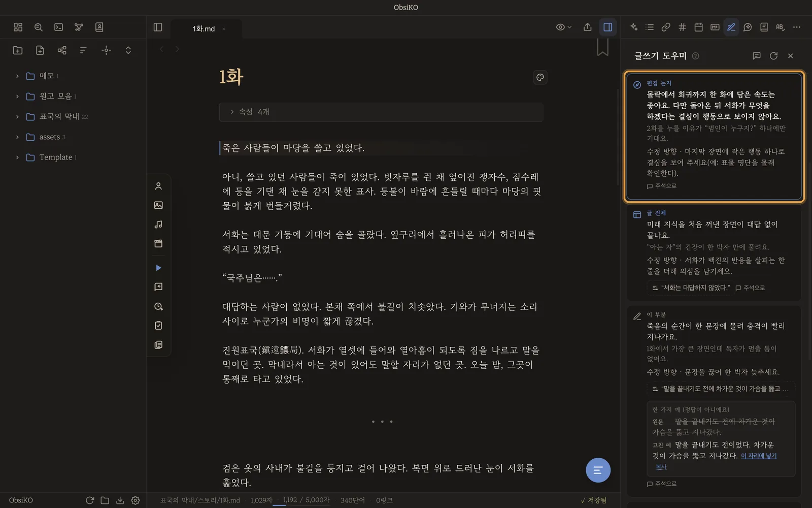Close the 1화.md tab
Screen dimensions: 812x508
coord(224,29)
